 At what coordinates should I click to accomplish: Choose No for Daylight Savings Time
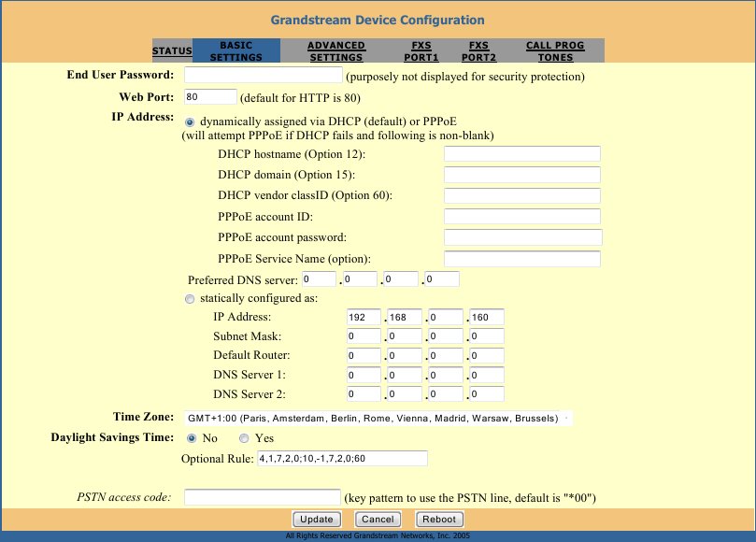coord(192,438)
